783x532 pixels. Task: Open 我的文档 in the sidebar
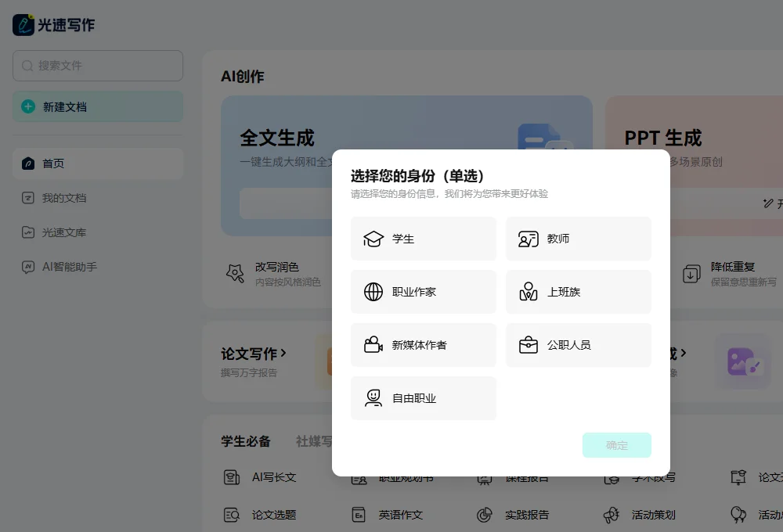click(x=98, y=198)
